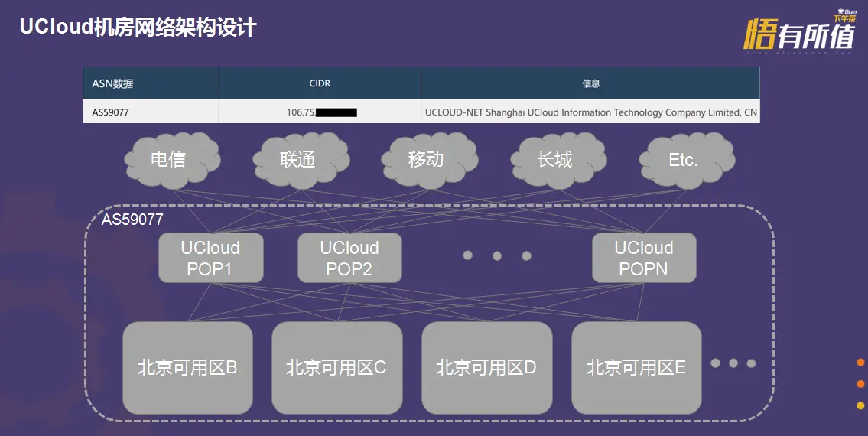Click the Etc. cloud shape
Image resolution: width=868 pixels, height=436 pixels.
click(687, 161)
